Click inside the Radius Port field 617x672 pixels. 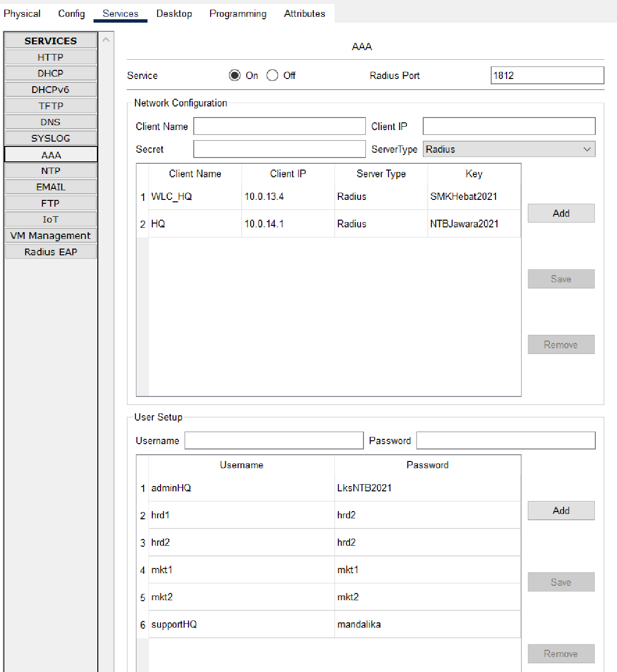tap(547, 75)
